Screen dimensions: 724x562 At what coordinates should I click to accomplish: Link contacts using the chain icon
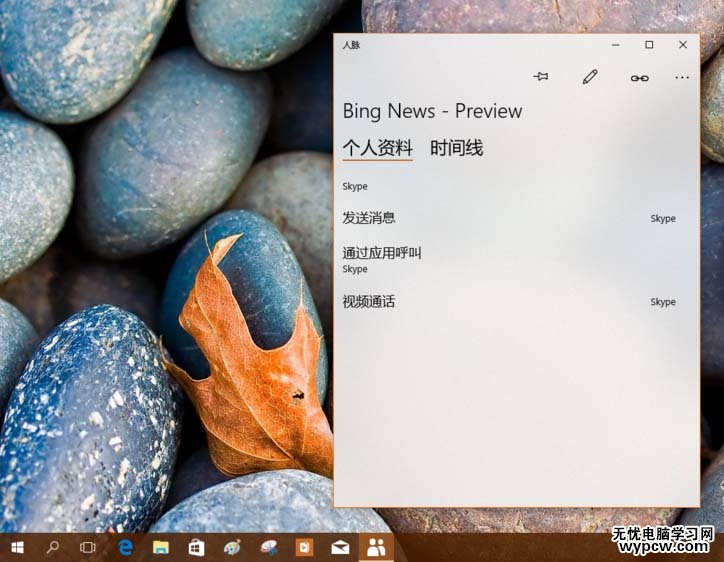click(640, 78)
